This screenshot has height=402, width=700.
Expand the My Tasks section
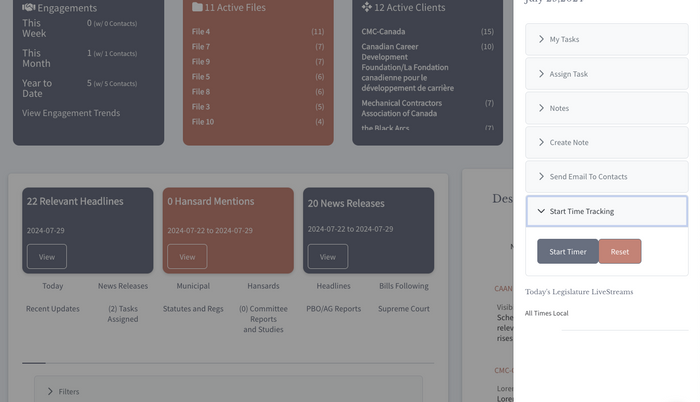pyautogui.click(x=606, y=39)
